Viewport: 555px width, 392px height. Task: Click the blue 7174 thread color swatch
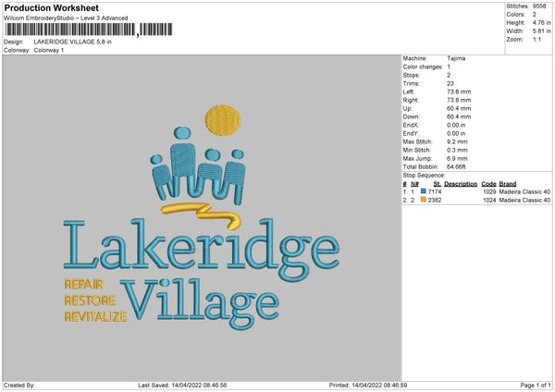(x=424, y=191)
